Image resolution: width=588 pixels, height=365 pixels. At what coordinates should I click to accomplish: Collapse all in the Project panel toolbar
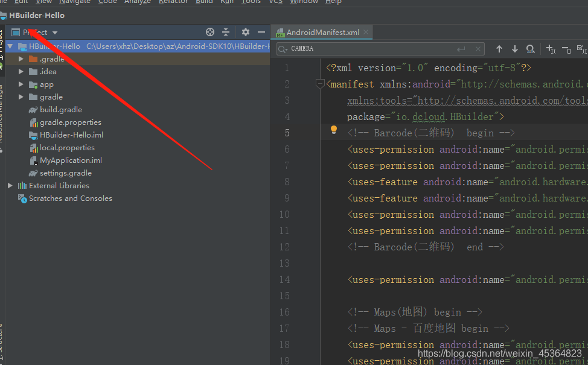[x=226, y=32]
